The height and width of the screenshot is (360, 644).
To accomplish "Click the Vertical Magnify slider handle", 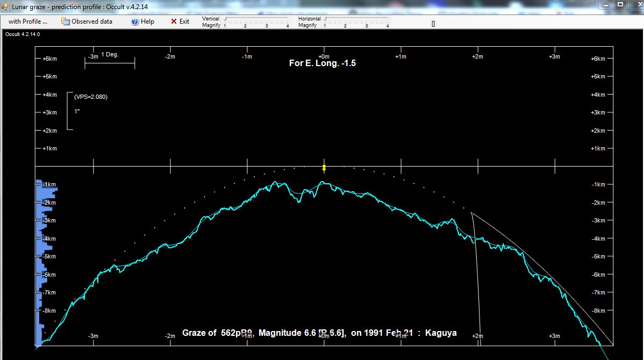I will coord(225,19).
